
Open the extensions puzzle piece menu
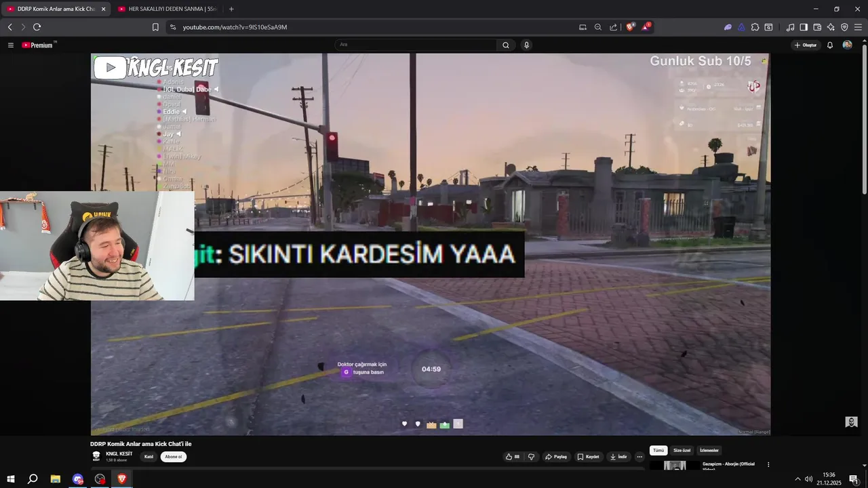click(x=755, y=27)
